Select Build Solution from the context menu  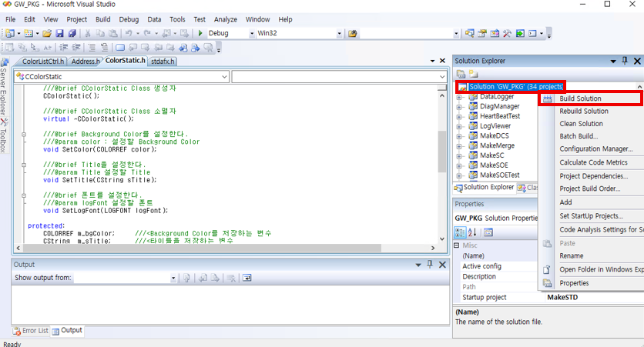(x=580, y=98)
